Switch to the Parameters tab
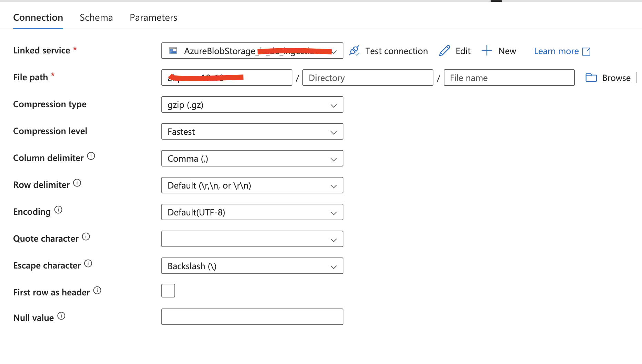Image resolution: width=642 pixels, height=364 pixels. tap(153, 17)
